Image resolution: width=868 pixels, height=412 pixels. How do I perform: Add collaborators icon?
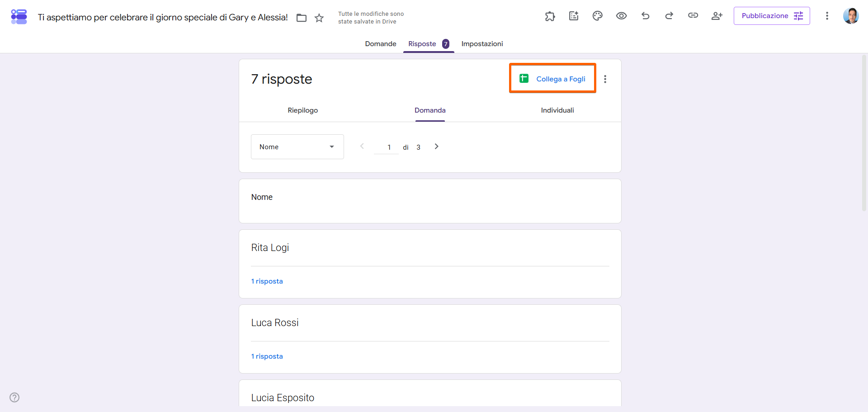[717, 16]
